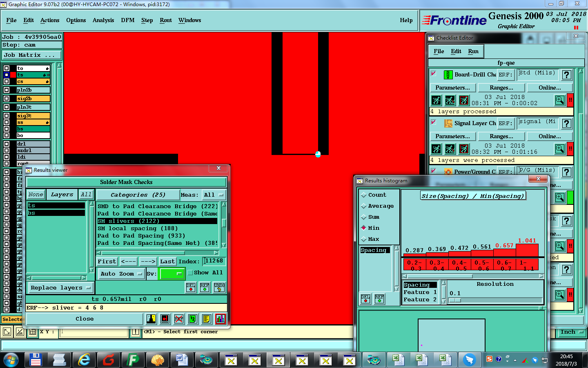
Task: Click the yellow notes icon in Results viewer
Action: pyautogui.click(x=207, y=319)
